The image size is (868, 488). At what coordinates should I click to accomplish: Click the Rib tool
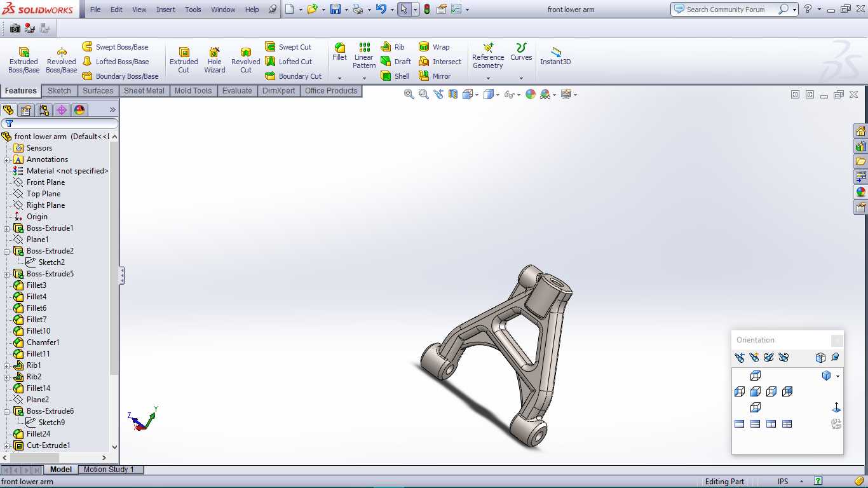(393, 47)
